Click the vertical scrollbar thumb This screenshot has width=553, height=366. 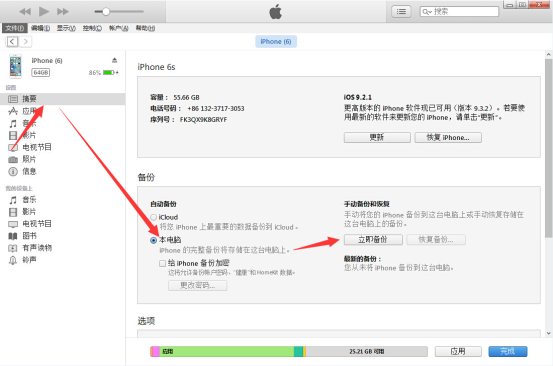548,148
